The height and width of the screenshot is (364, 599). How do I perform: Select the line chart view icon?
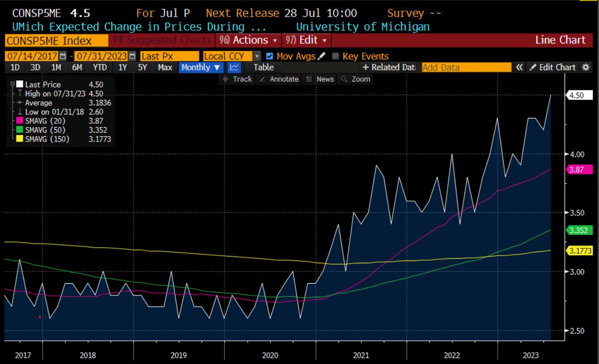[x=234, y=67]
